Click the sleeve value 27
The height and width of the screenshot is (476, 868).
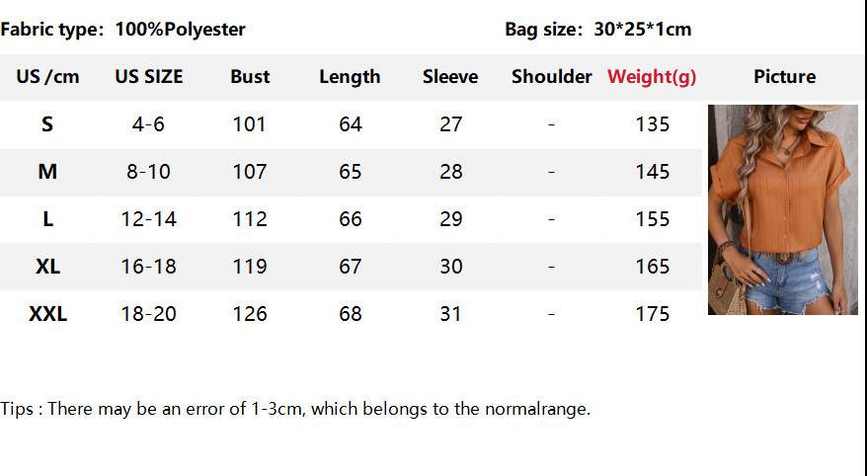(450, 124)
